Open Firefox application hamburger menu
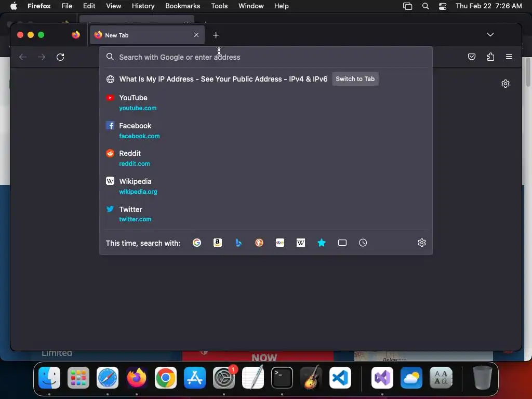Viewport: 532px width, 399px height. pos(509,57)
